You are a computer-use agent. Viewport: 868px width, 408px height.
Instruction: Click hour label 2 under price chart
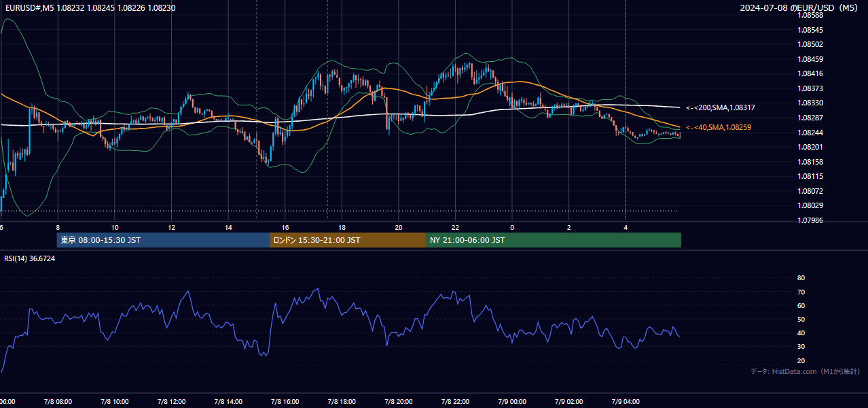coord(568,228)
